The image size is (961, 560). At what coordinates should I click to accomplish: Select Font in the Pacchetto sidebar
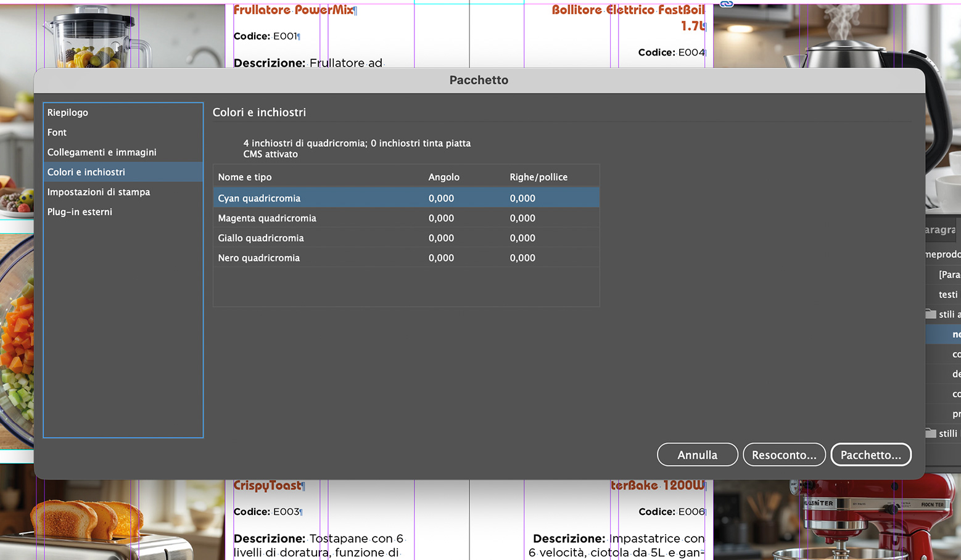[123, 132]
